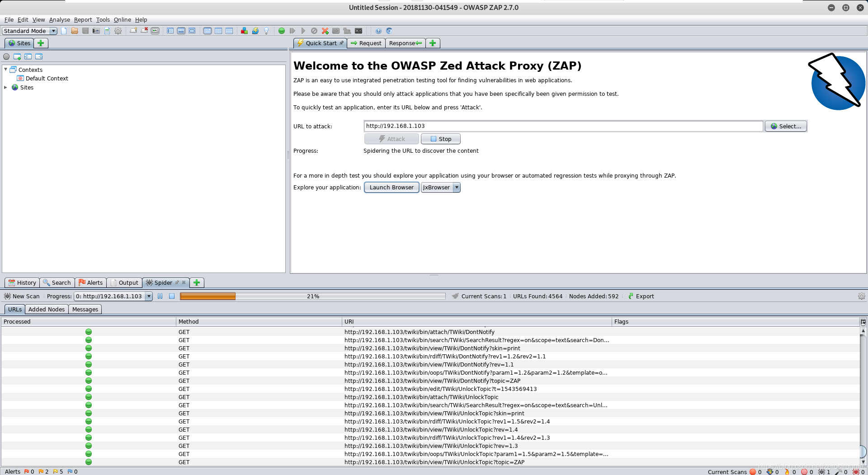
Task: Open spider options gear icon
Action: 861,296
